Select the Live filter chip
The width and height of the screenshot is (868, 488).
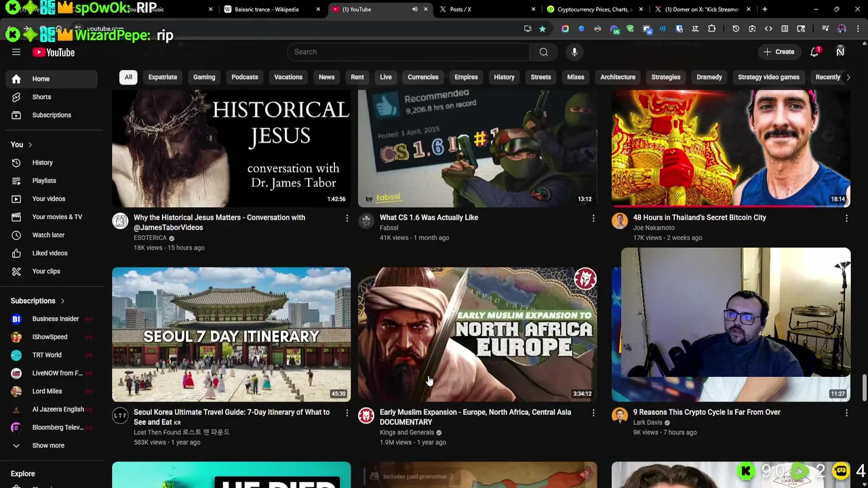coord(386,77)
